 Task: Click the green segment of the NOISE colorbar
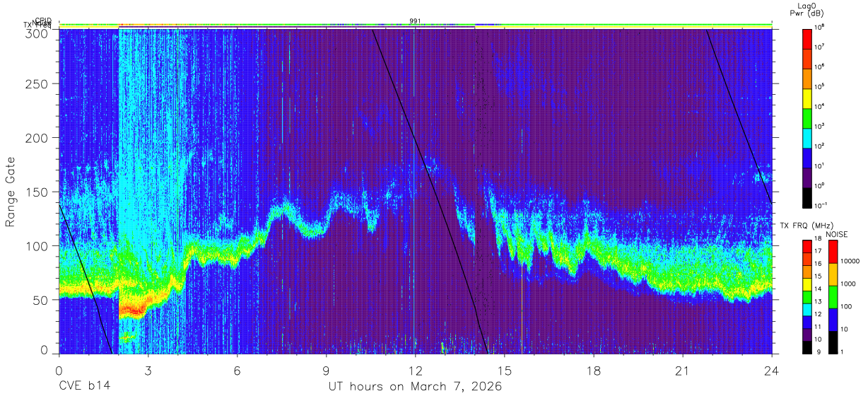click(833, 297)
